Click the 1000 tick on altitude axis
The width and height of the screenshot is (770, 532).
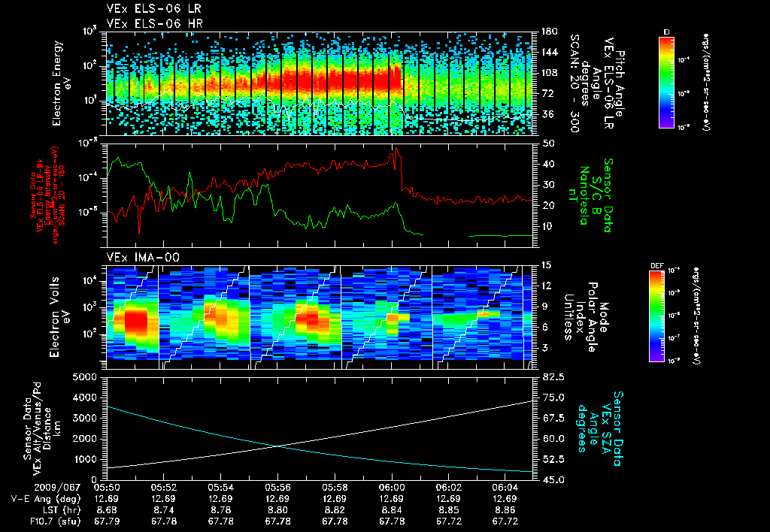pos(84,459)
